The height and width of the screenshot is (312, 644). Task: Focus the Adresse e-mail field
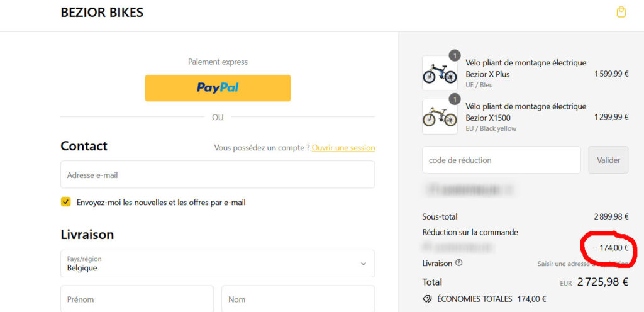[x=218, y=175]
